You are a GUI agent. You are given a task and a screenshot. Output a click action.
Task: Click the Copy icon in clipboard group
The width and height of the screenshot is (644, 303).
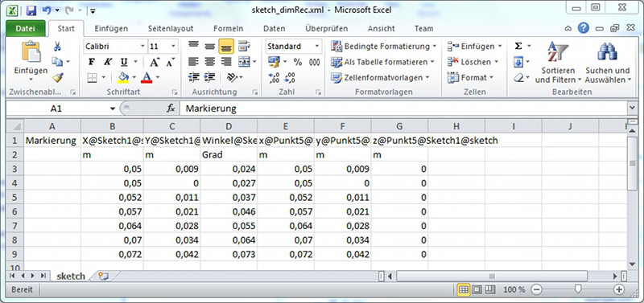click(x=57, y=62)
